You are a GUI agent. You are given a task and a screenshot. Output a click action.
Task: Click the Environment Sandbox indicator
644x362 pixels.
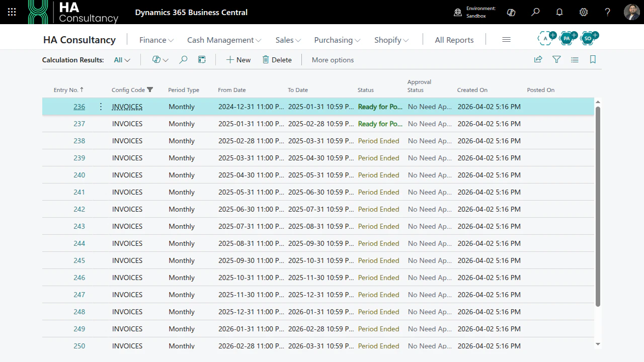[474, 12]
